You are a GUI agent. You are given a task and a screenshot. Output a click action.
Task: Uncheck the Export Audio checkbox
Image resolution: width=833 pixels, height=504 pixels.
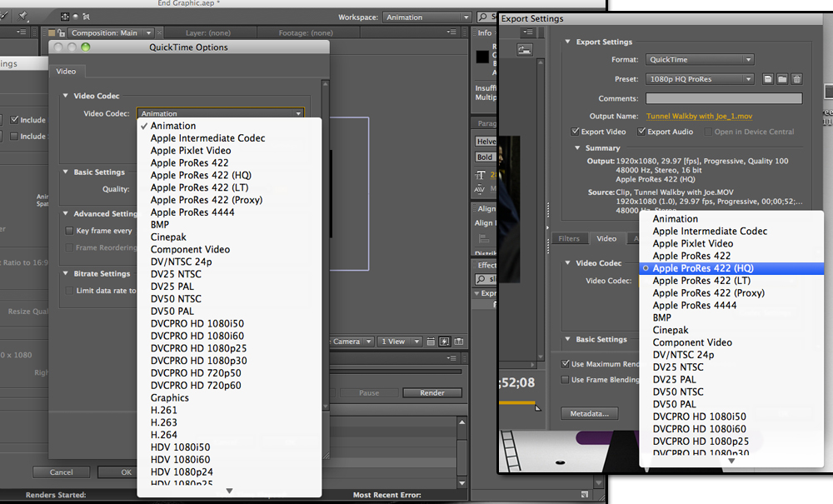coord(641,132)
